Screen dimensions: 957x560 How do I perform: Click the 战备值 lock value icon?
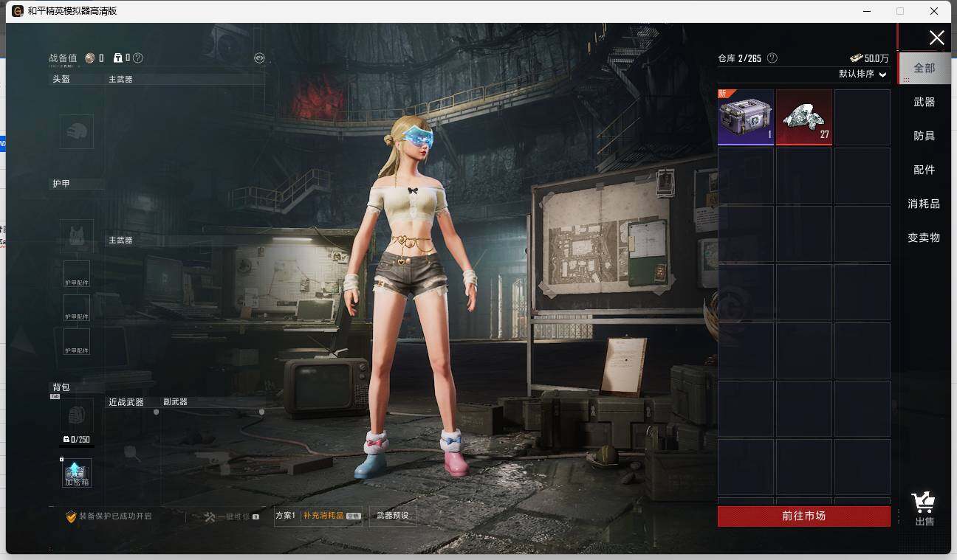click(x=117, y=58)
